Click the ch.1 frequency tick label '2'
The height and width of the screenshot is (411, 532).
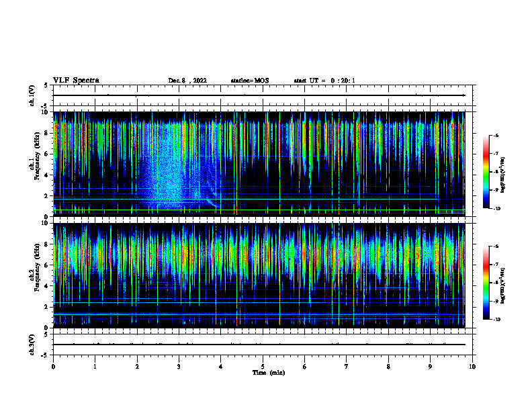46,196
